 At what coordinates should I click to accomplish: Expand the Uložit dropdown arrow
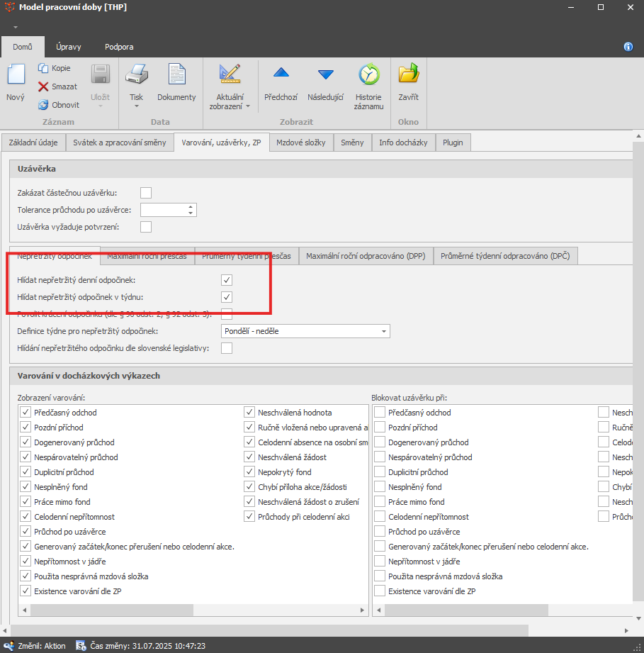(101, 106)
